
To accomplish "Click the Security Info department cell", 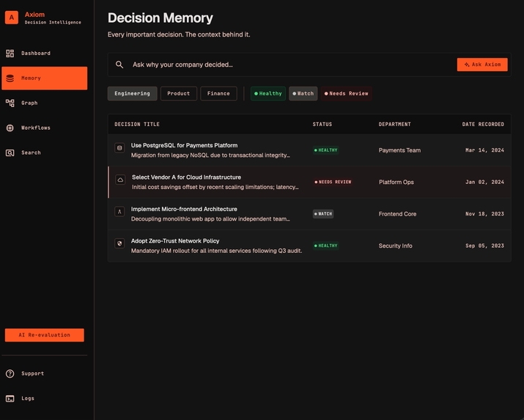I will click(x=395, y=246).
